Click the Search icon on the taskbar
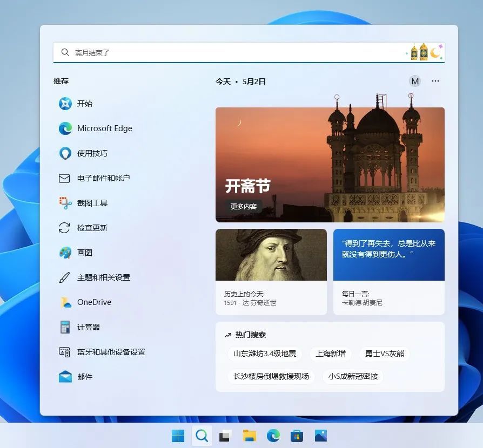This screenshot has height=448, width=483. click(202, 436)
